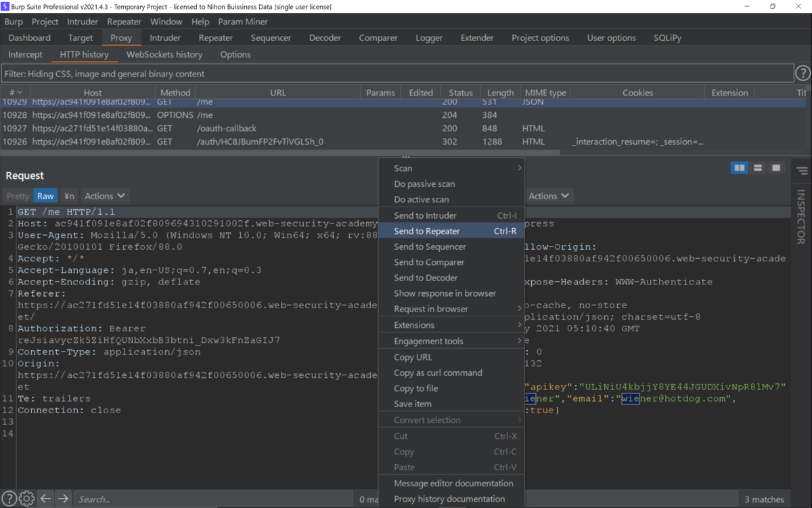Go to the Logger tab

click(x=429, y=38)
